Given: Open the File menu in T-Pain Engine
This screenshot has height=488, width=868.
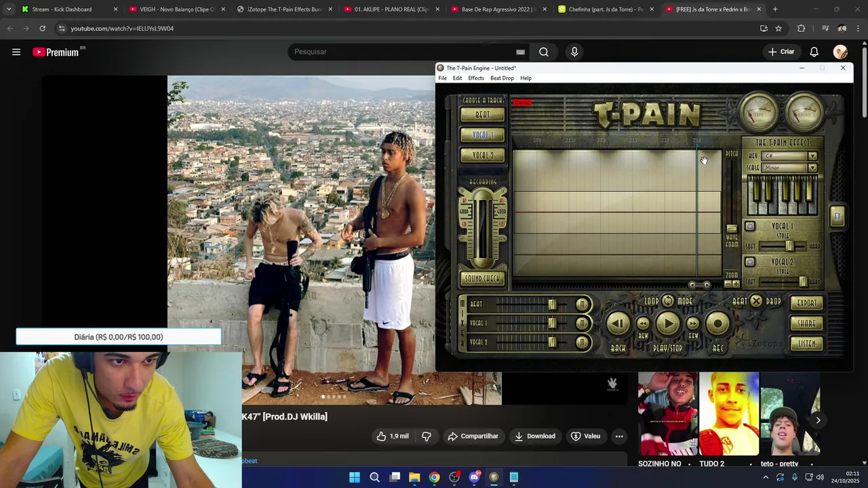Looking at the screenshot, I should point(442,78).
